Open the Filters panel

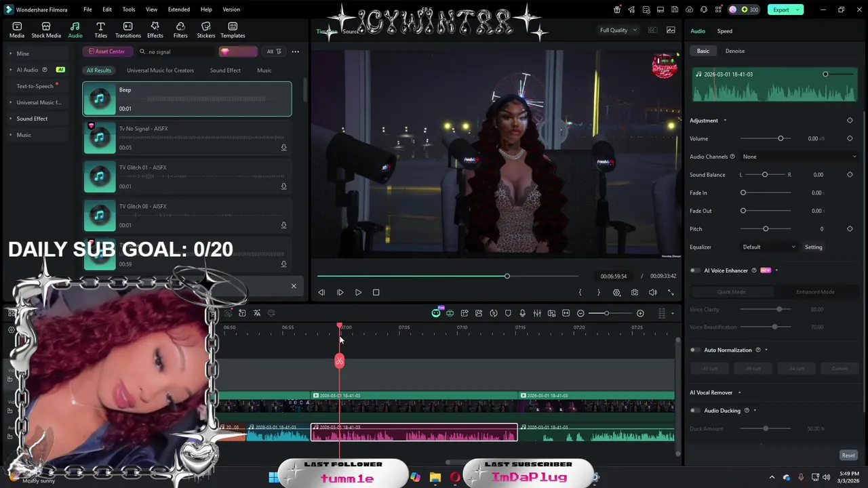click(x=180, y=30)
